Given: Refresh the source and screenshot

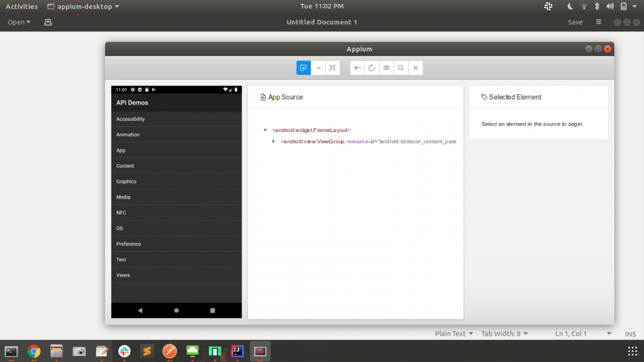Looking at the screenshot, I should pos(372,67).
